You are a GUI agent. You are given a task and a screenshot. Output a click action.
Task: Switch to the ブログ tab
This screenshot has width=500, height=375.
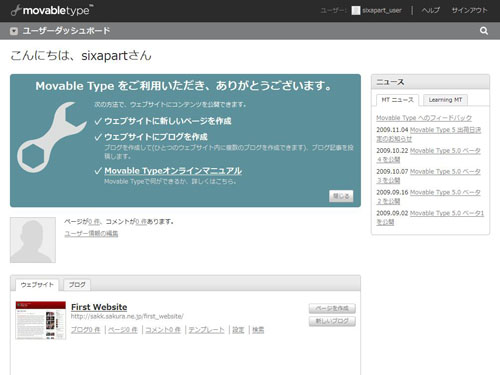pos(77,285)
